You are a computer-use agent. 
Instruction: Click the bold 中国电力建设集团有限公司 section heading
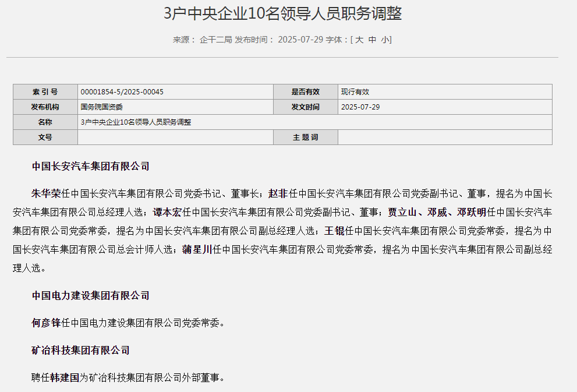click(91, 296)
